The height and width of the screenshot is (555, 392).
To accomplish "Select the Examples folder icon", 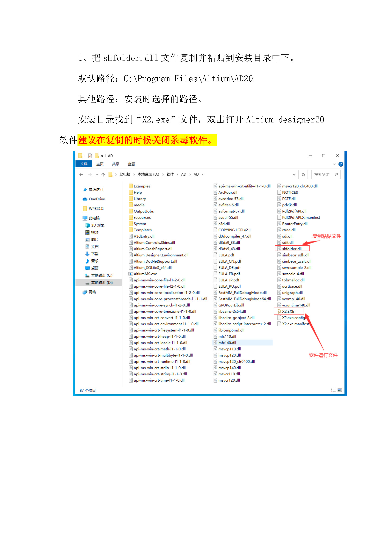I will pyautogui.click(x=131, y=186).
